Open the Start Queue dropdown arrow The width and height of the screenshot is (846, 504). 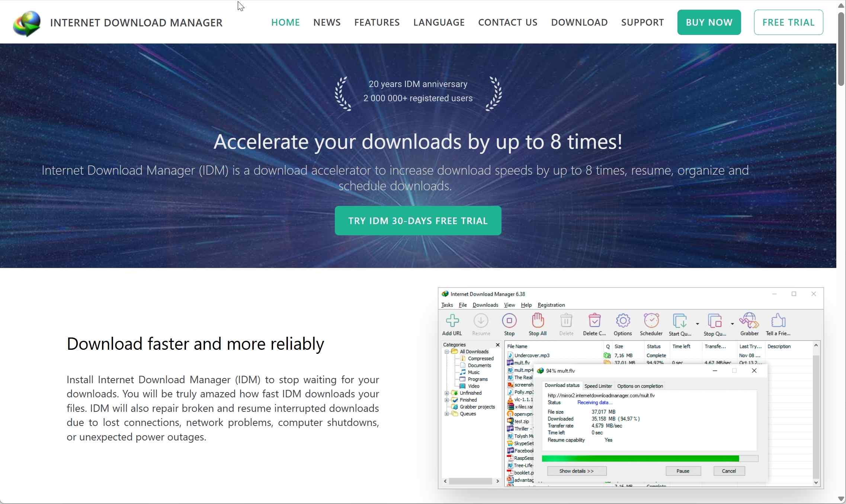tap(697, 324)
